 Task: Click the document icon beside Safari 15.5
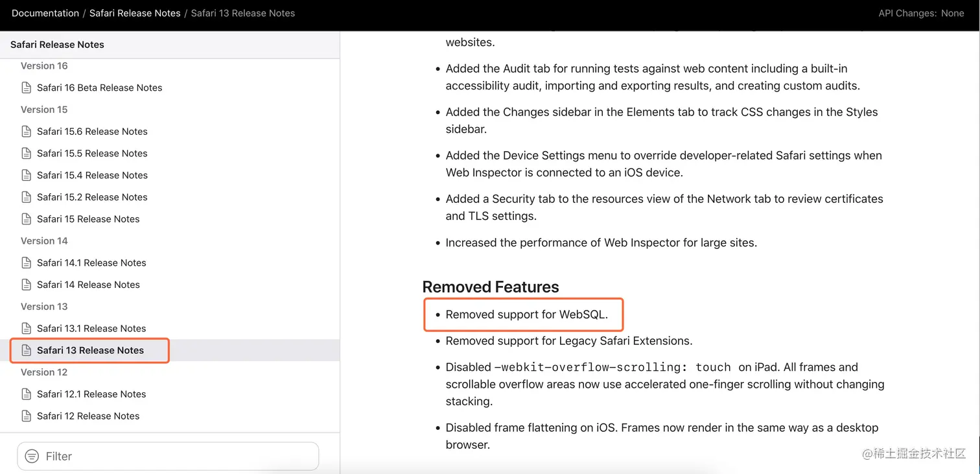point(27,154)
